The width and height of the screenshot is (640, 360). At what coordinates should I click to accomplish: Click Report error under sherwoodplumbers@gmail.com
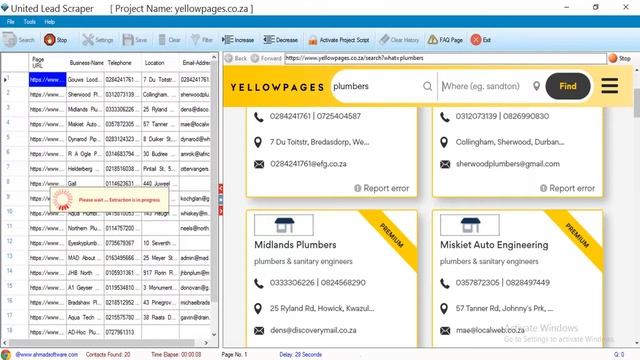567,188
